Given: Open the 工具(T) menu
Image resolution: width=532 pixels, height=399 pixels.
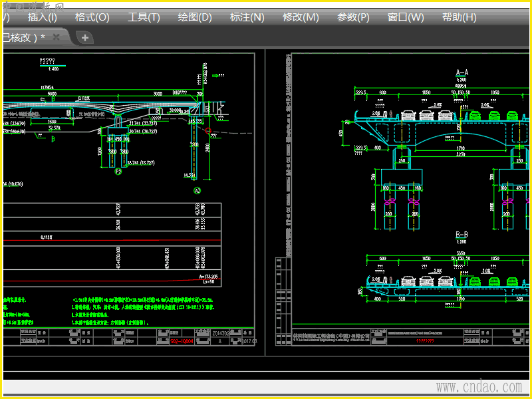Looking at the screenshot, I should pyautogui.click(x=144, y=17).
